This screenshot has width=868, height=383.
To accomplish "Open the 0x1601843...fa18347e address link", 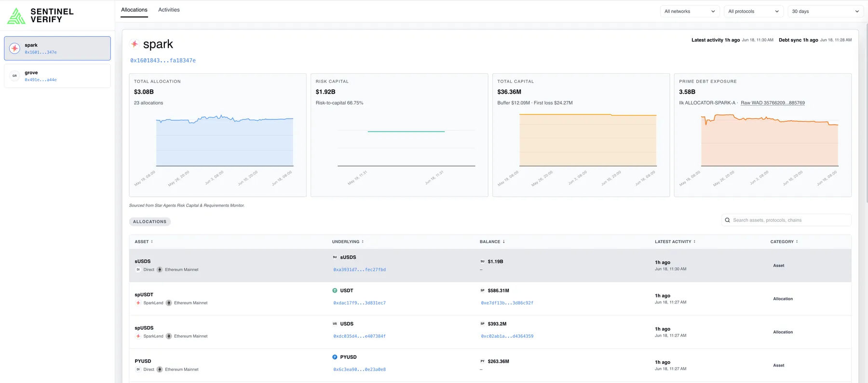I will [x=163, y=60].
